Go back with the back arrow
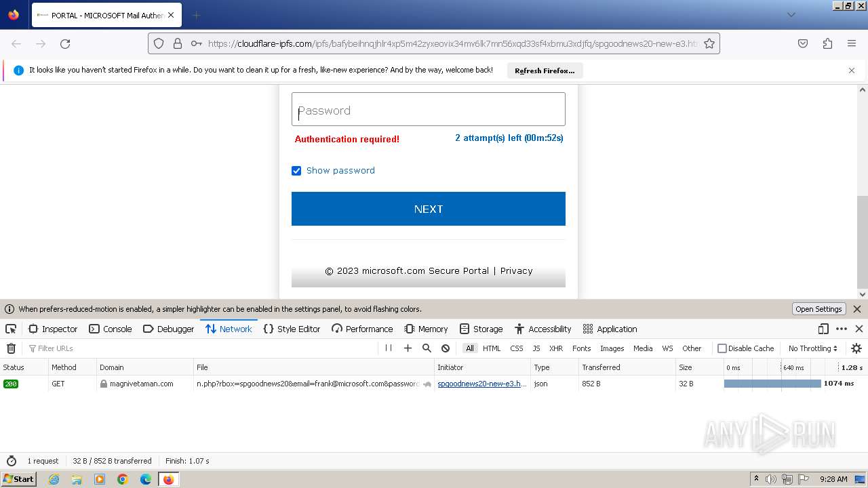Screen dimensions: 868x488 tap(16, 43)
